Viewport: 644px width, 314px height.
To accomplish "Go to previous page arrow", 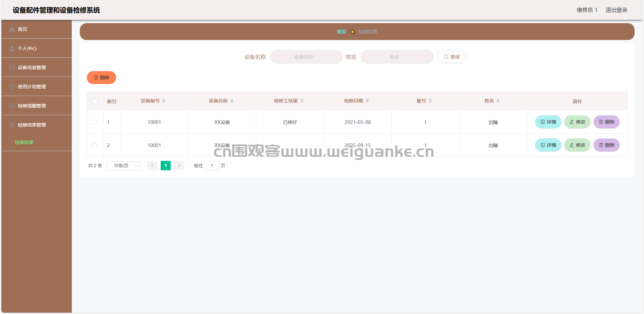I will click(x=152, y=166).
